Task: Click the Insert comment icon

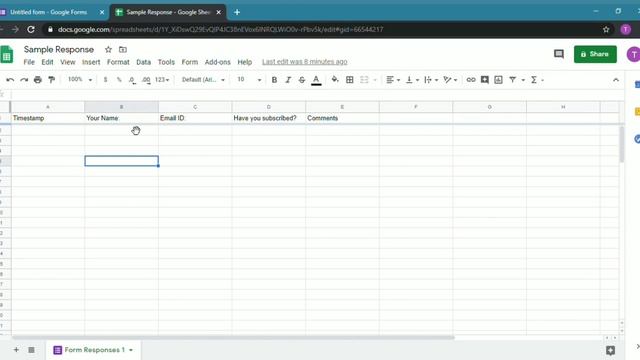Action: click(x=484, y=80)
